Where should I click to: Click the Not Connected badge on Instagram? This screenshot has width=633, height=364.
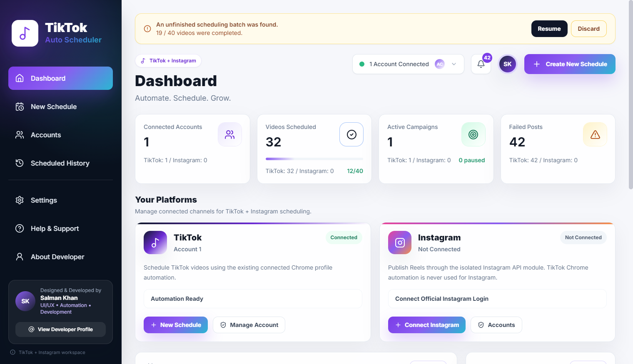(x=583, y=238)
